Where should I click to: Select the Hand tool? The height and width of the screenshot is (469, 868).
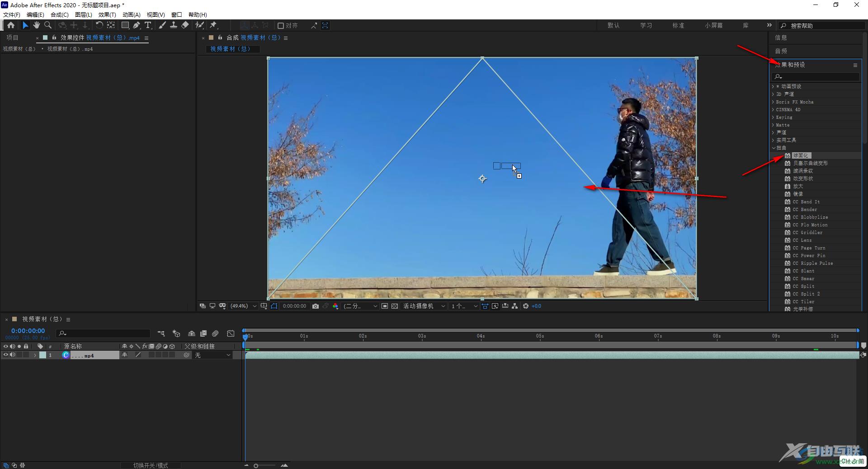[37, 25]
